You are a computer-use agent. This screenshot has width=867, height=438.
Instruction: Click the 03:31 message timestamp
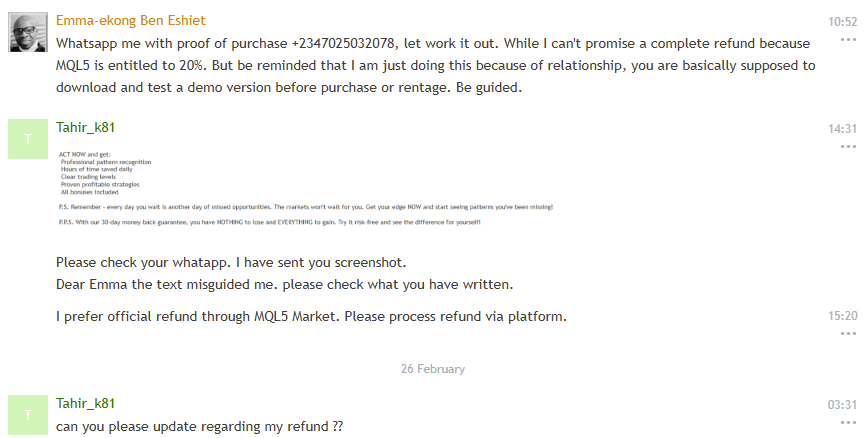pyautogui.click(x=843, y=405)
